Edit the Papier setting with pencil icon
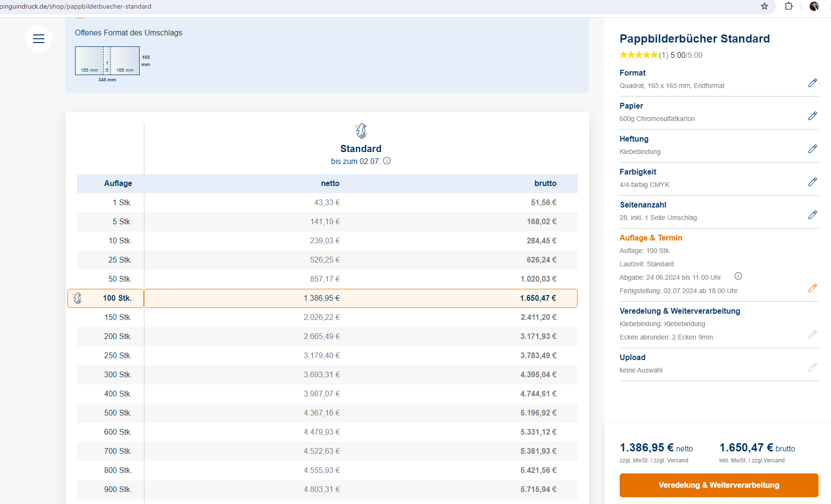 pyautogui.click(x=812, y=116)
